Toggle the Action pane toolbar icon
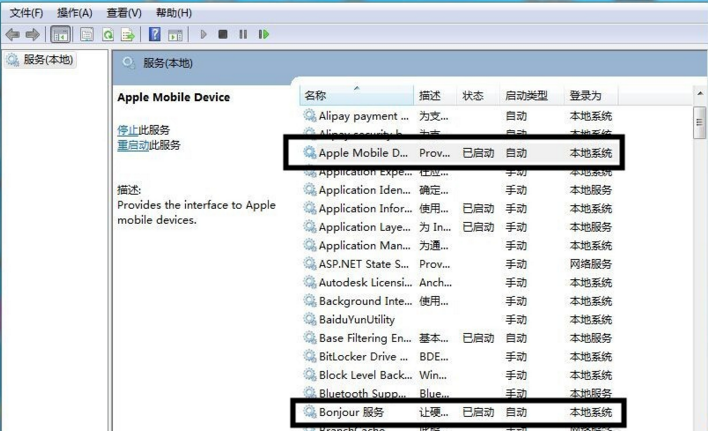708x431 pixels. click(175, 34)
